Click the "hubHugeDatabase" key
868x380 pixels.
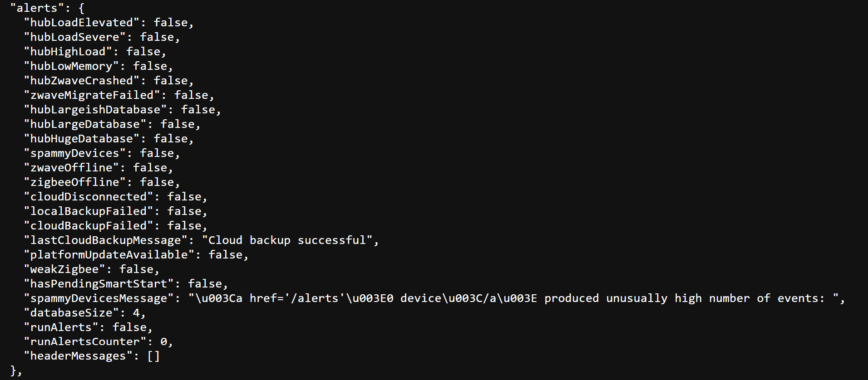point(81,139)
